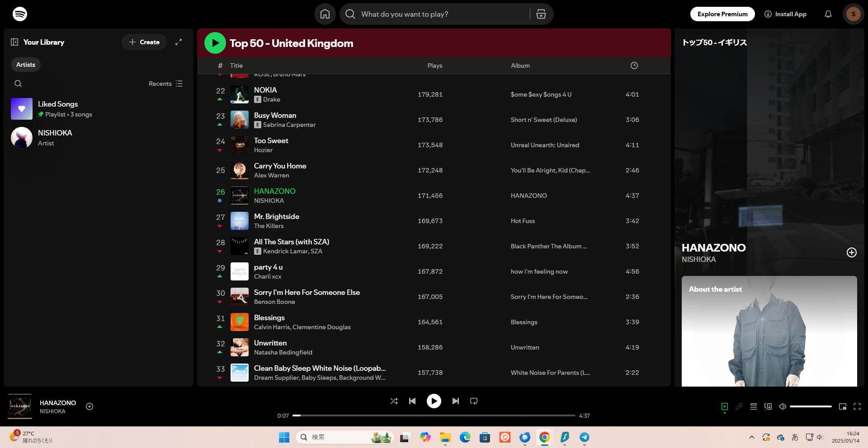868x448 pixels.
Task: Show hidden system tray icons
Action: [751, 437]
